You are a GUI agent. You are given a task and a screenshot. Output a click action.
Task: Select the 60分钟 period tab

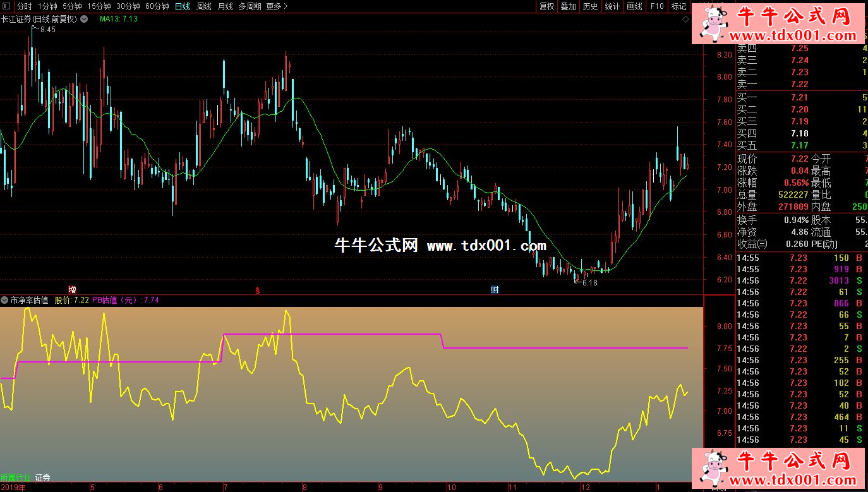157,6
